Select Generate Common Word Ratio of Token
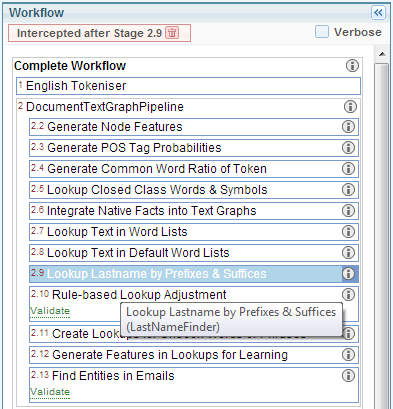Screen dimensions: 393x409 pyautogui.click(x=194, y=169)
